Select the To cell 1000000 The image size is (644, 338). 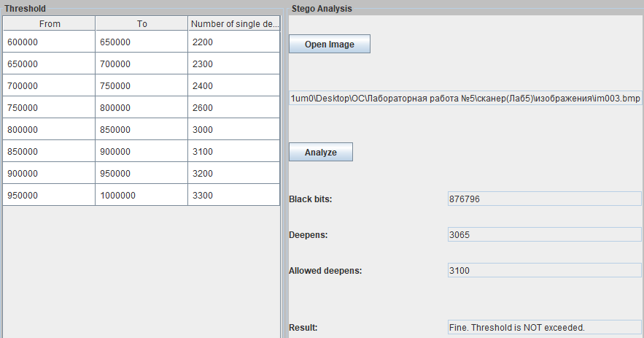[141, 195]
